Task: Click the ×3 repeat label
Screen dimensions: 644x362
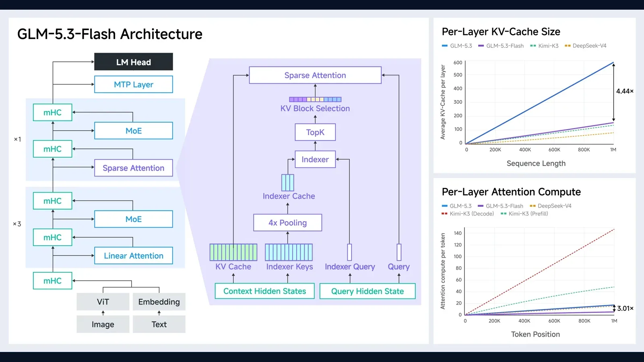Action: (17, 224)
